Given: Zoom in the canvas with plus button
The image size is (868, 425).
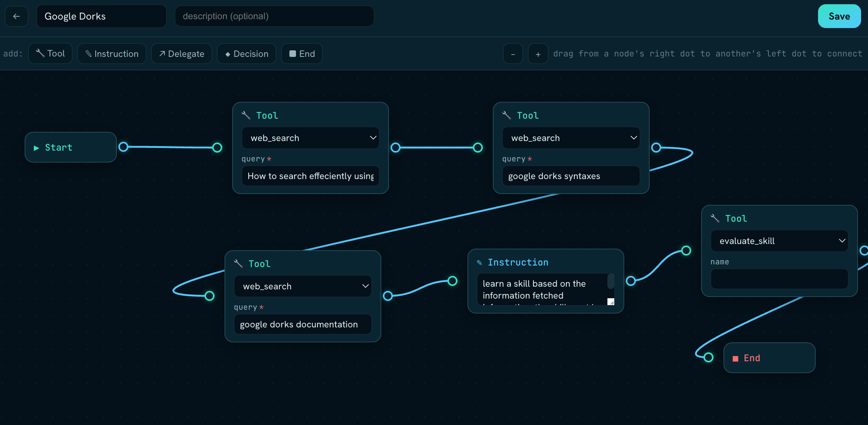Looking at the screenshot, I should pos(538,54).
